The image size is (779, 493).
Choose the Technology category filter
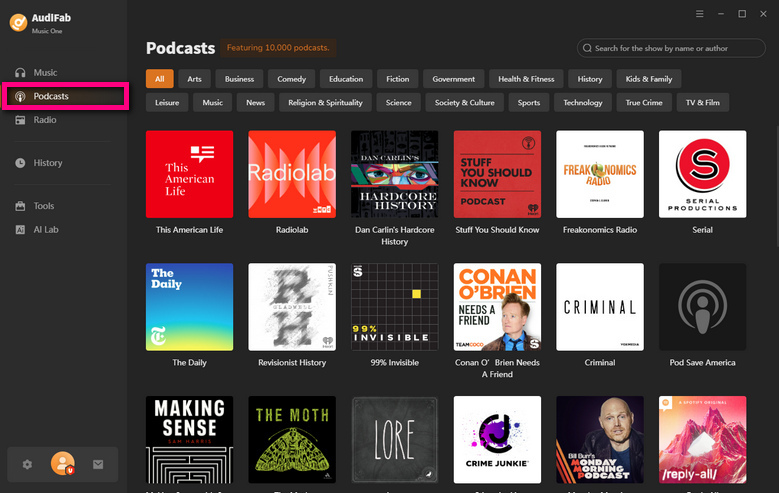583,102
